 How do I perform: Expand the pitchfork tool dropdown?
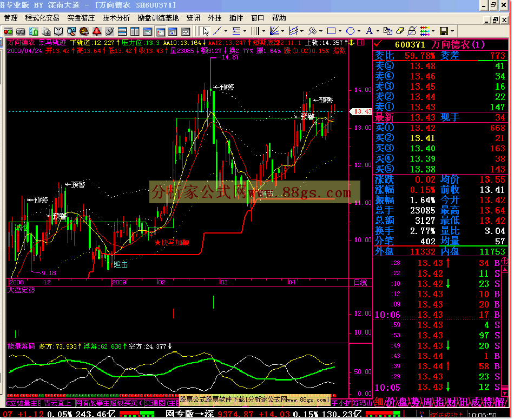tap(321, 31)
